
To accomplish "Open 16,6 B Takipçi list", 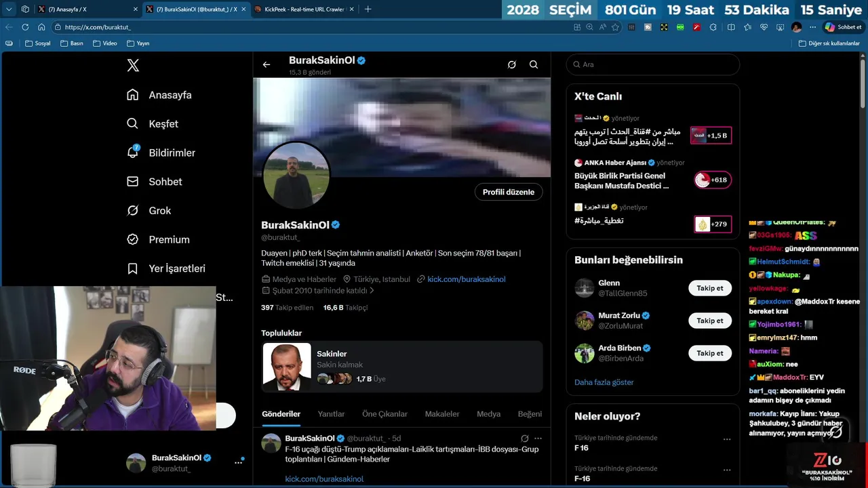I will tap(345, 308).
